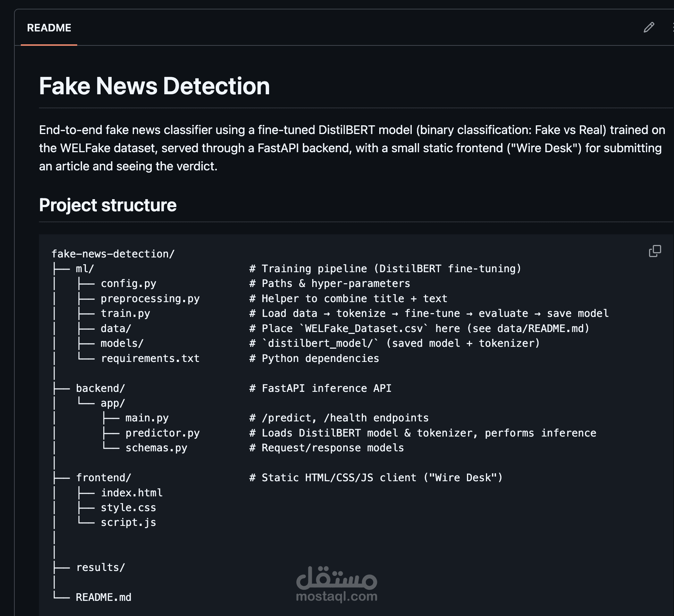Click main.py in the tree
The width and height of the screenshot is (674, 616).
[x=147, y=418]
